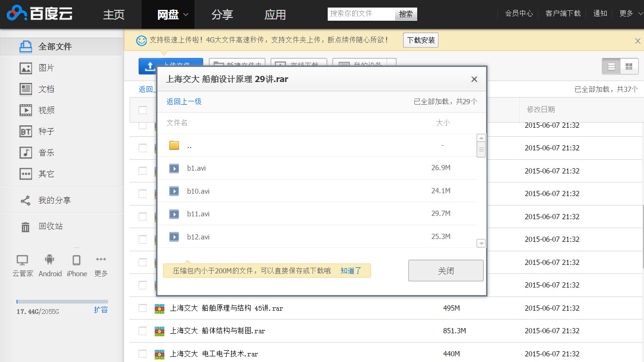Open 上海交大 船舶原理与结构 45讲.rar

[x=226, y=308]
